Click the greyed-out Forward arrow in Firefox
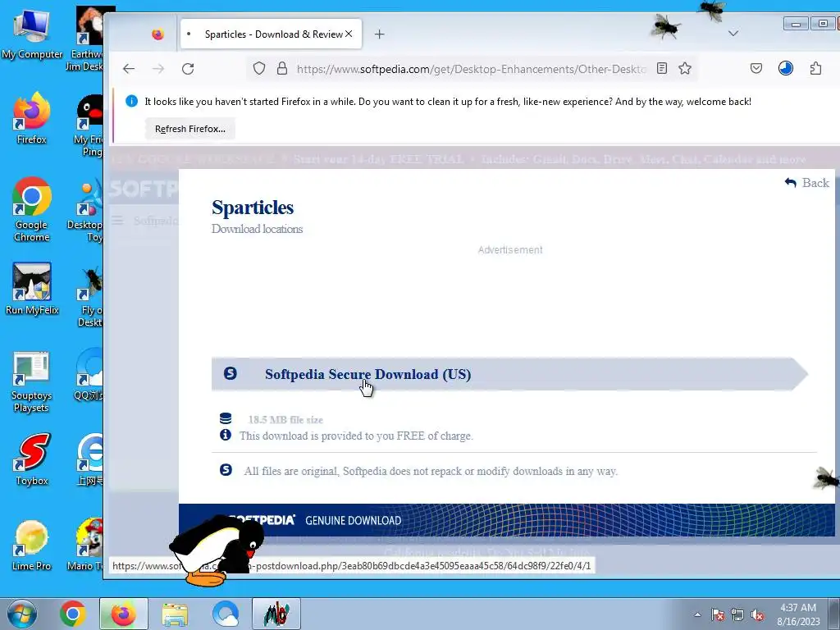Screen dimensions: 840x630 point(158,69)
